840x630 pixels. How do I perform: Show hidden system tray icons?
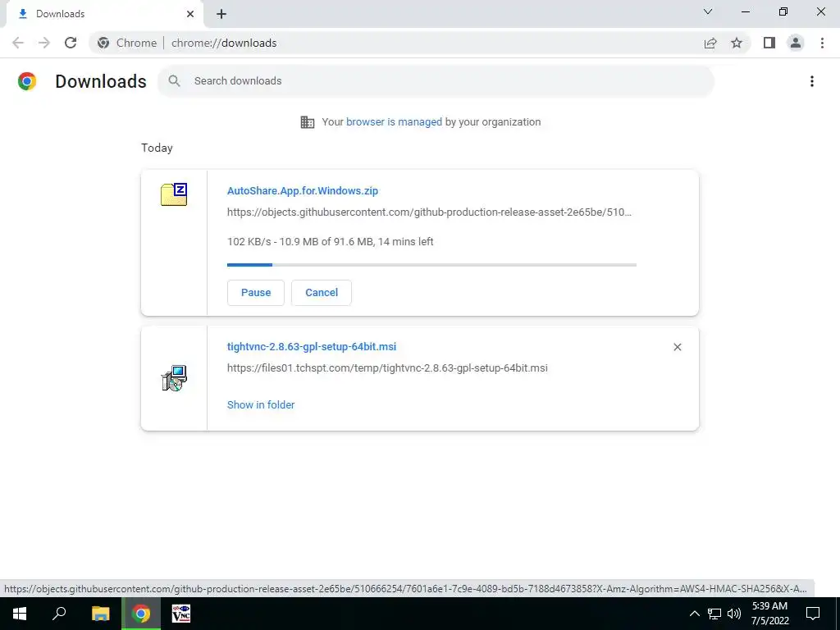click(694, 614)
